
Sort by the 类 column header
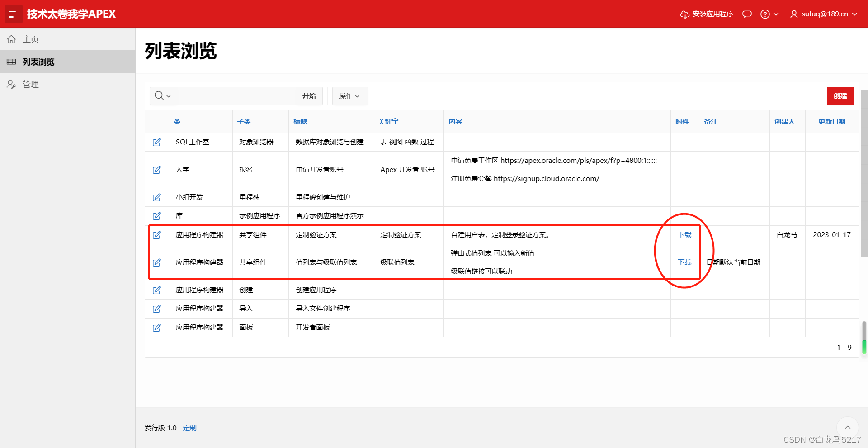(177, 122)
